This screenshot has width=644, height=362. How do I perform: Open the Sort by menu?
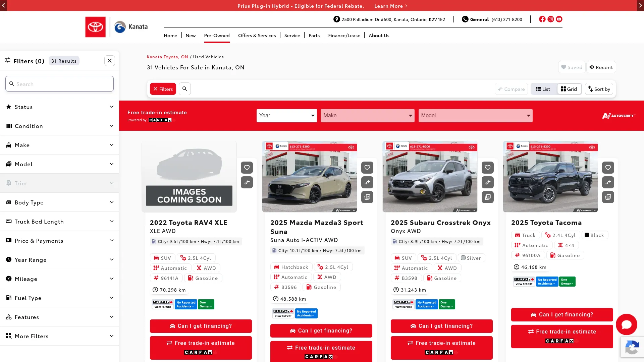[599, 89]
